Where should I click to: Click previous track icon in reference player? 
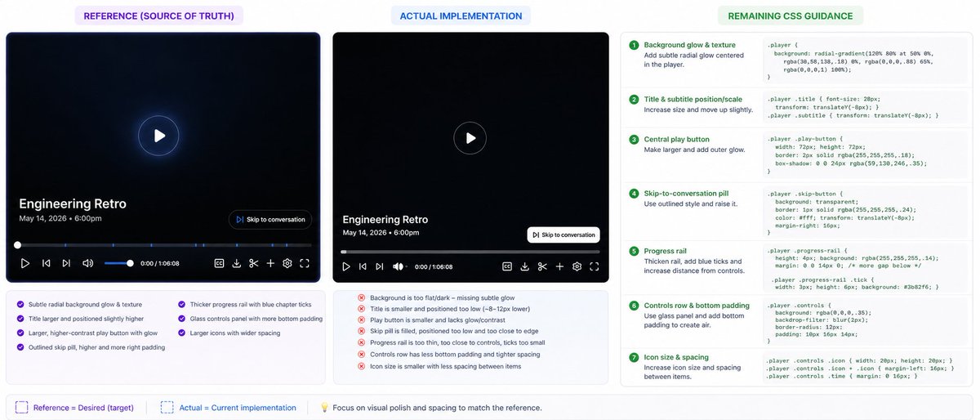46,263
